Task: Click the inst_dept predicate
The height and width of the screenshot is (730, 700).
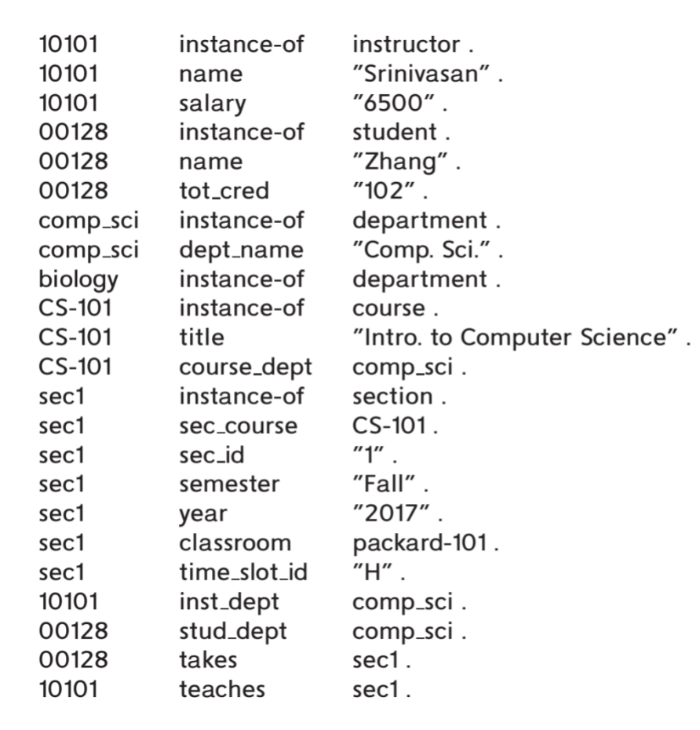Action: tap(229, 602)
